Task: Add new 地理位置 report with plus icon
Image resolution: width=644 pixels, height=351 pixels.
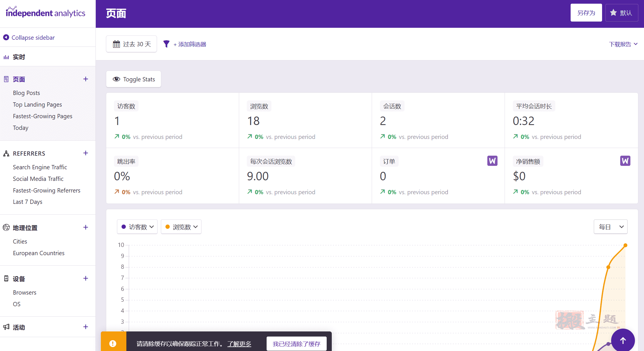Action: (86, 227)
